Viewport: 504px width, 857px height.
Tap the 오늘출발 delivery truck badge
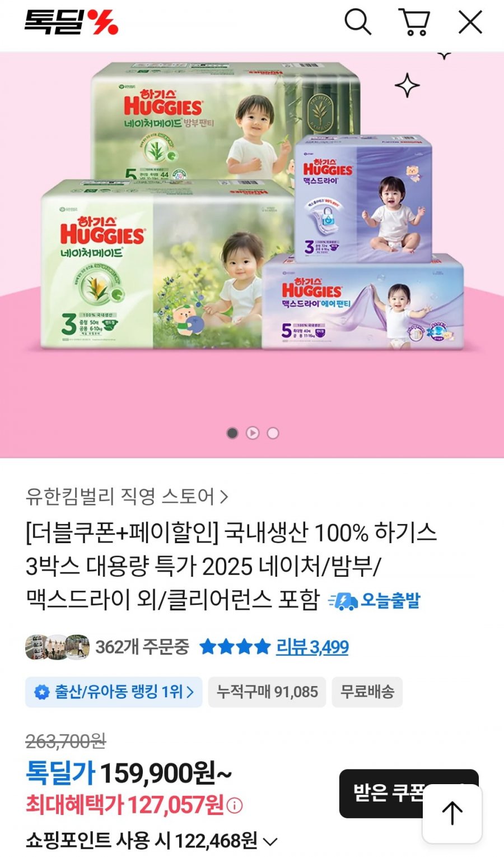(x=374, y=601)
